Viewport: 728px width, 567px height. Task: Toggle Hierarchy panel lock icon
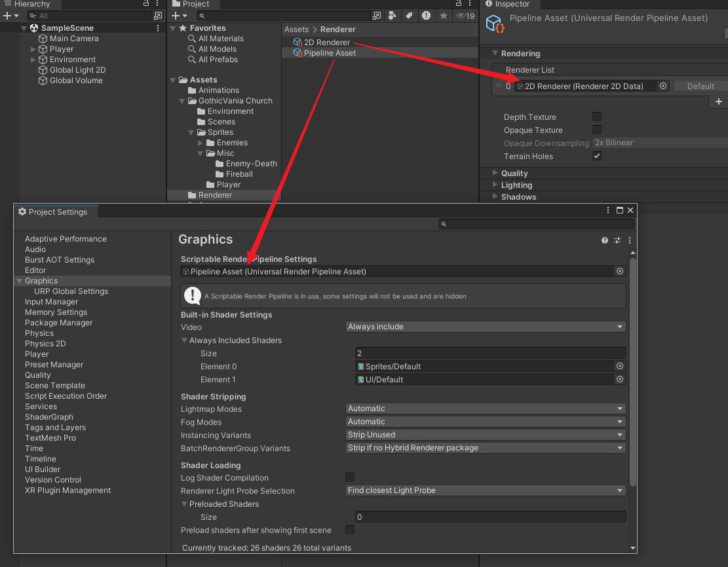click(x=145, y=4)
